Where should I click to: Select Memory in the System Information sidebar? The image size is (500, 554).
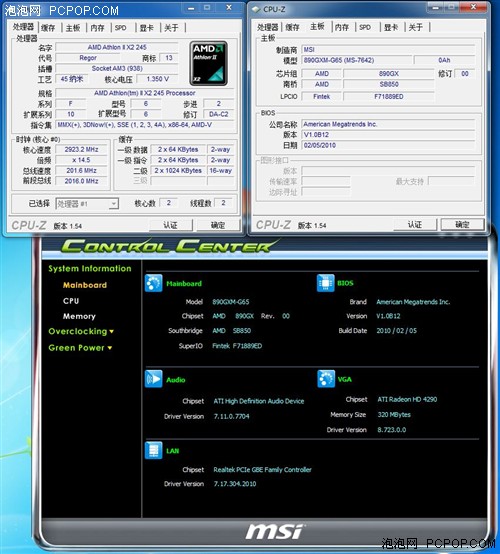pyautogui.click(x=79, y=316)
